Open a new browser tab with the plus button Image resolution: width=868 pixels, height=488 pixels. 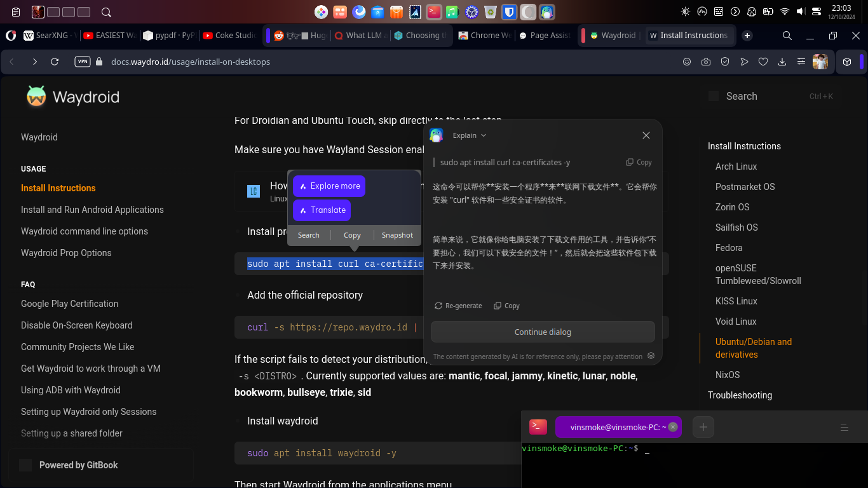pos(747,36)
